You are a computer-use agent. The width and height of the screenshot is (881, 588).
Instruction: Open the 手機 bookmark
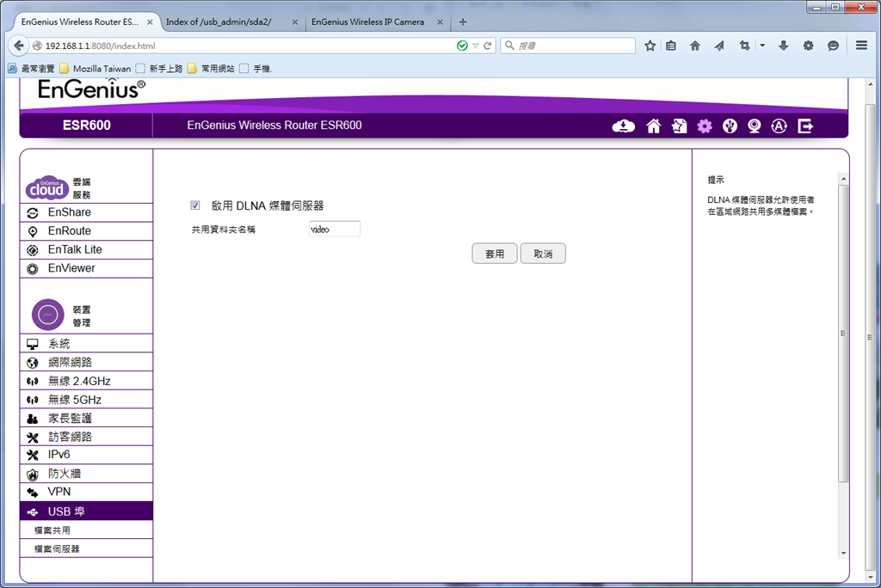tap(255, 69)
